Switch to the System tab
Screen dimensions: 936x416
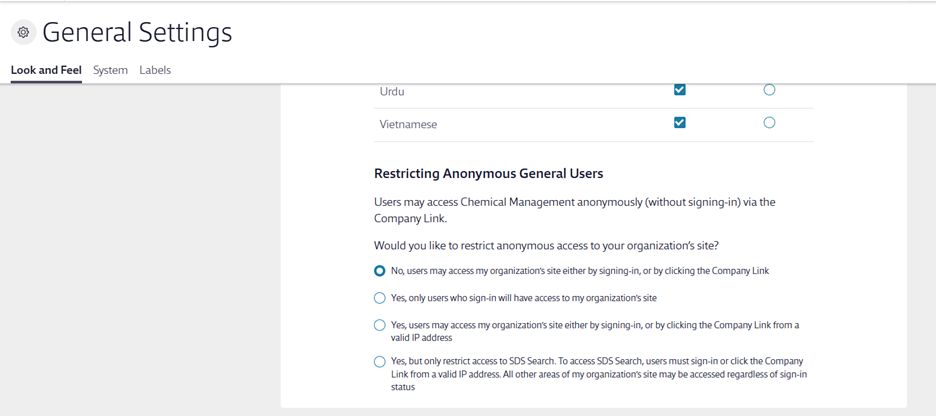(110, 70)
